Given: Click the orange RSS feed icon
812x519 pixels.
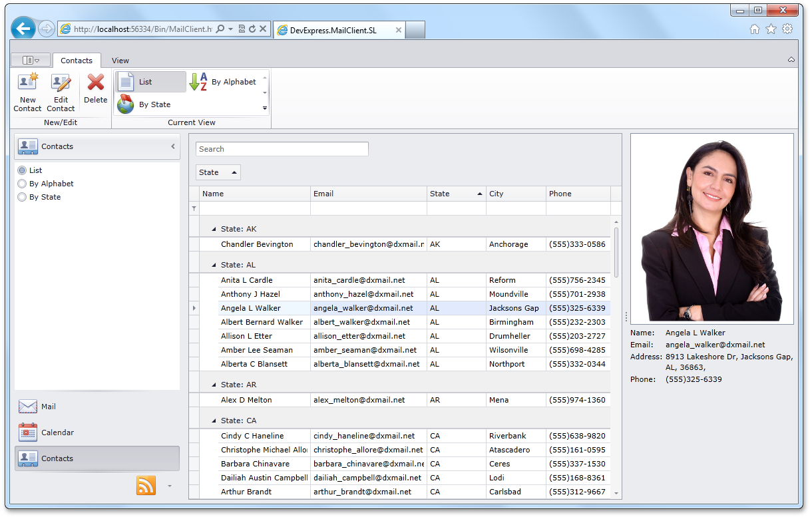Looking at the screenshot, I should tap(146, 486).
